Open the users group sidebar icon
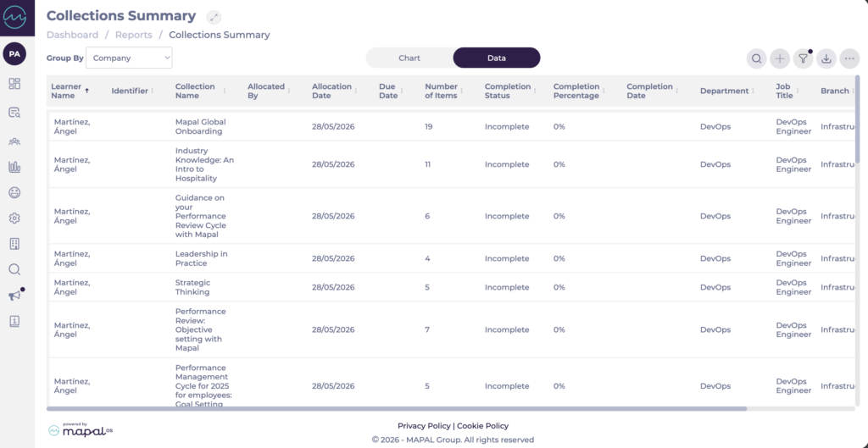The height and width of the screenshot is (448, 868). [x=14, y=141]
